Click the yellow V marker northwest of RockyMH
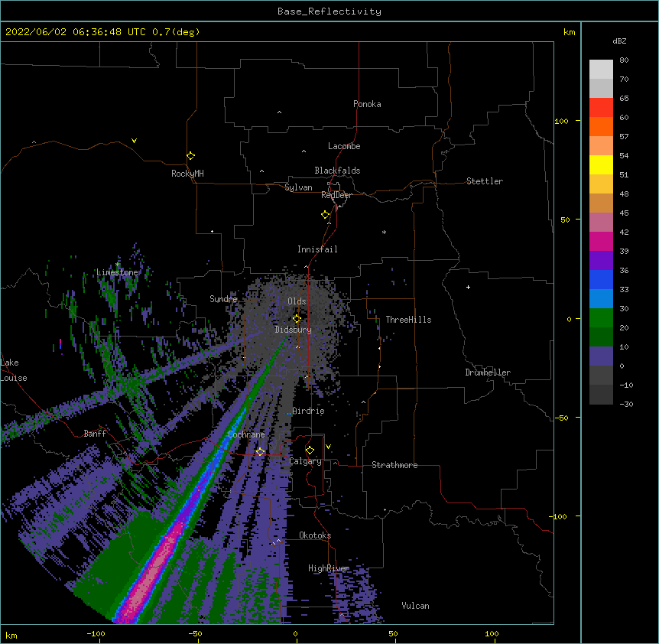 (134, 141)
